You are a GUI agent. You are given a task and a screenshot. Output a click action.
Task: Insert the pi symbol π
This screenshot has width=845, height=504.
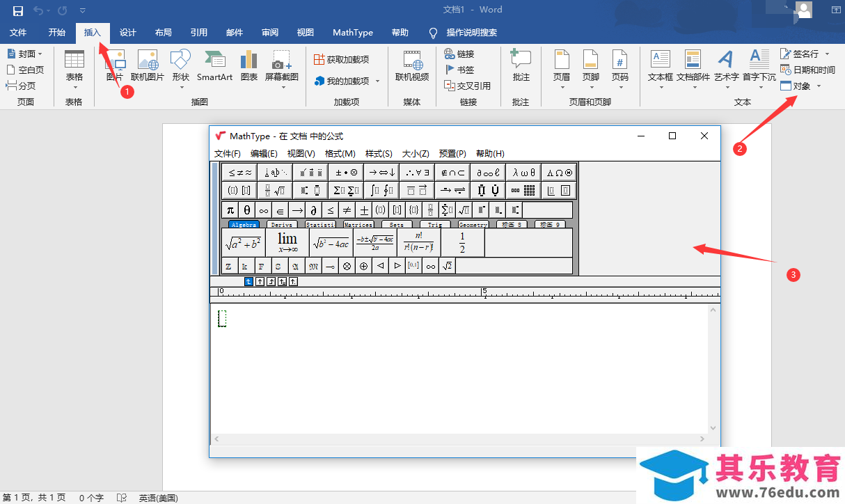click(230, 210)
